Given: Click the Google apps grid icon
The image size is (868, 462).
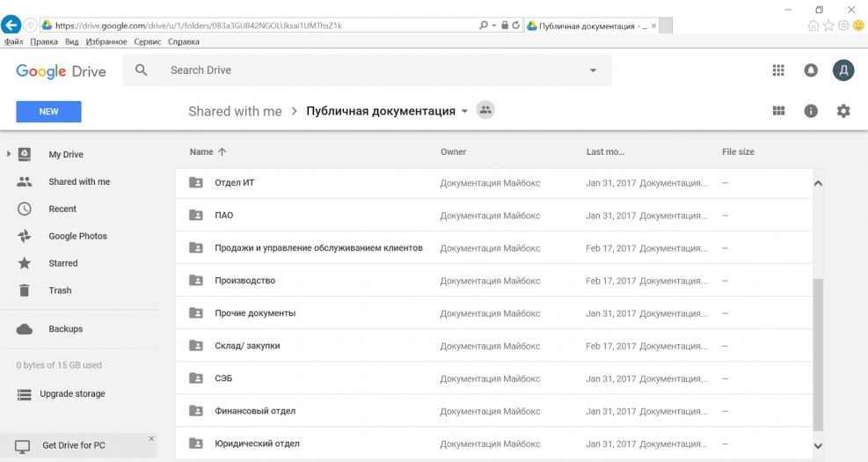Looking at the screenshot, I should click(x=777, y=70).
